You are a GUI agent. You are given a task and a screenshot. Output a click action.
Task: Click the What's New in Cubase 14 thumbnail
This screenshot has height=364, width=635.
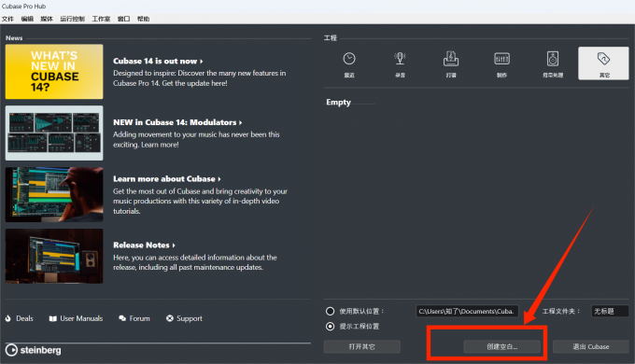54,72
